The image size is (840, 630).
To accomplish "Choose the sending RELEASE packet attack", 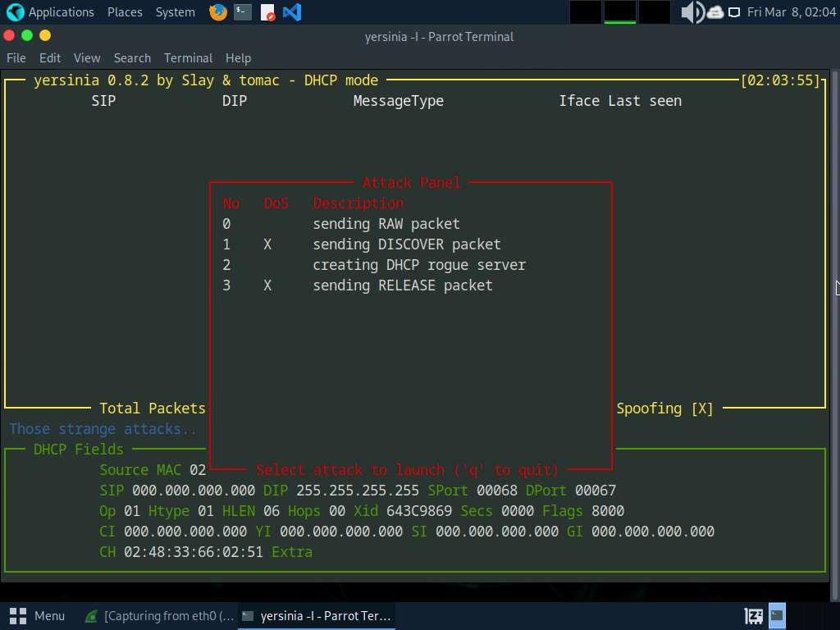I will pos(402,285).
